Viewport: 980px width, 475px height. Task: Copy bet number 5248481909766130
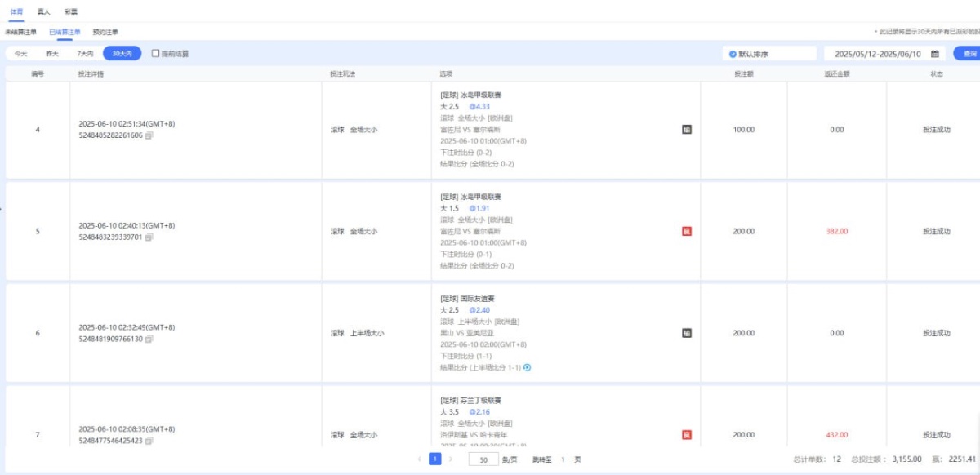(149, 339)
